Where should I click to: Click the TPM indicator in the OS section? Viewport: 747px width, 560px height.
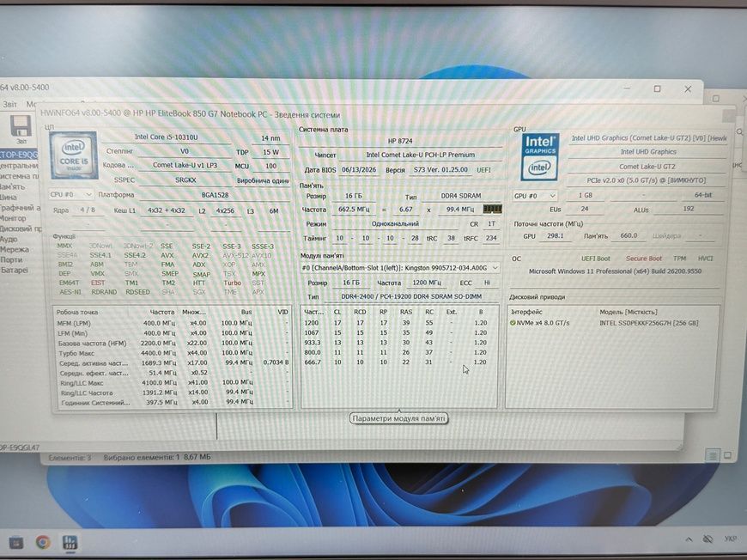pyautogui.click(x=679, y=259)
